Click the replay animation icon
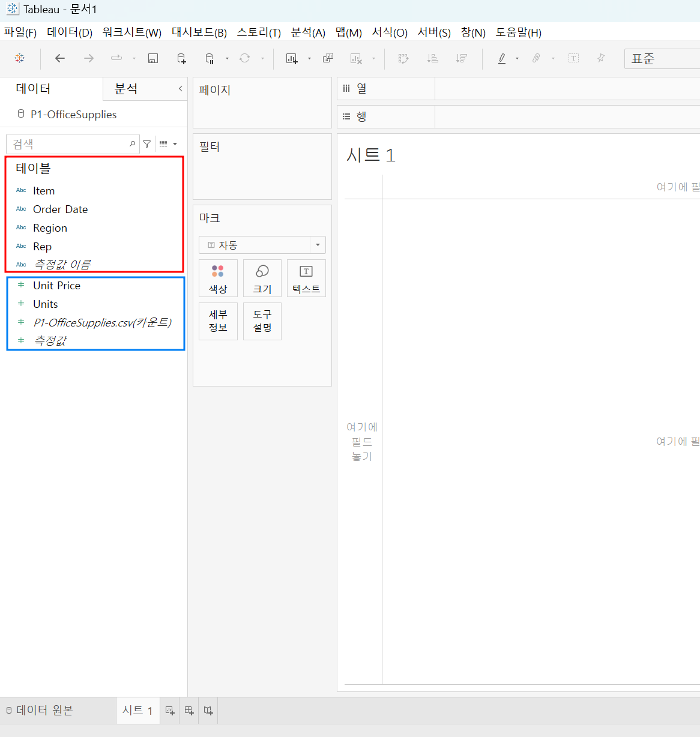The image size is (700, 737). click(x=117, y=58)
